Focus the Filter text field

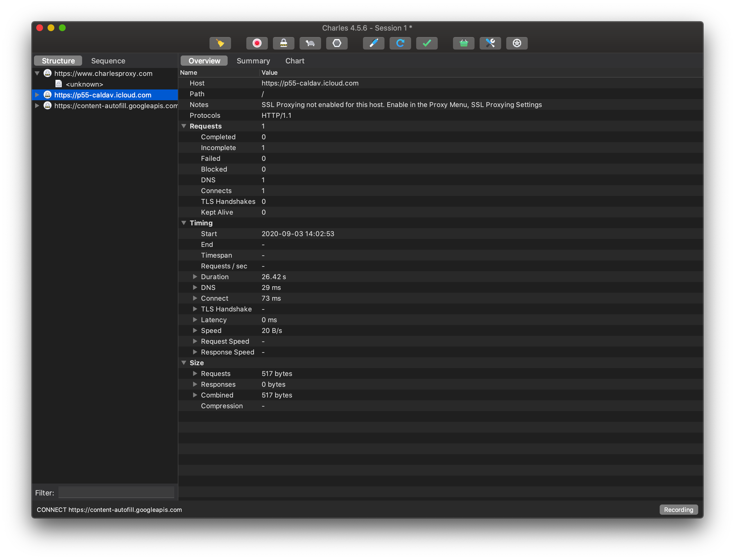click(116, 492)
